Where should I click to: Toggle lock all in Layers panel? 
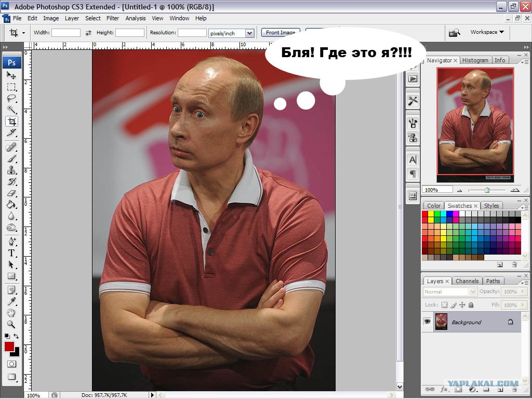471,305
